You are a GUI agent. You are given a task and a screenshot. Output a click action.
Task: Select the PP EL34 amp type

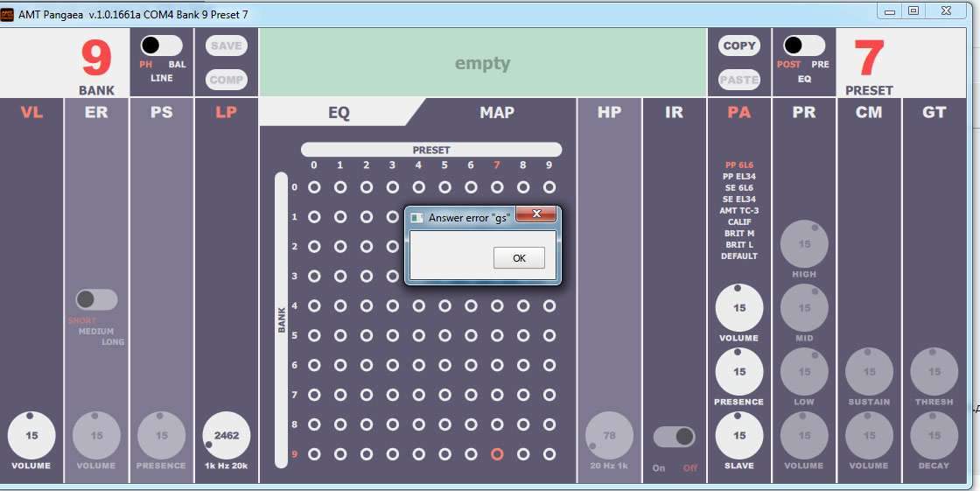coord(739,177)
